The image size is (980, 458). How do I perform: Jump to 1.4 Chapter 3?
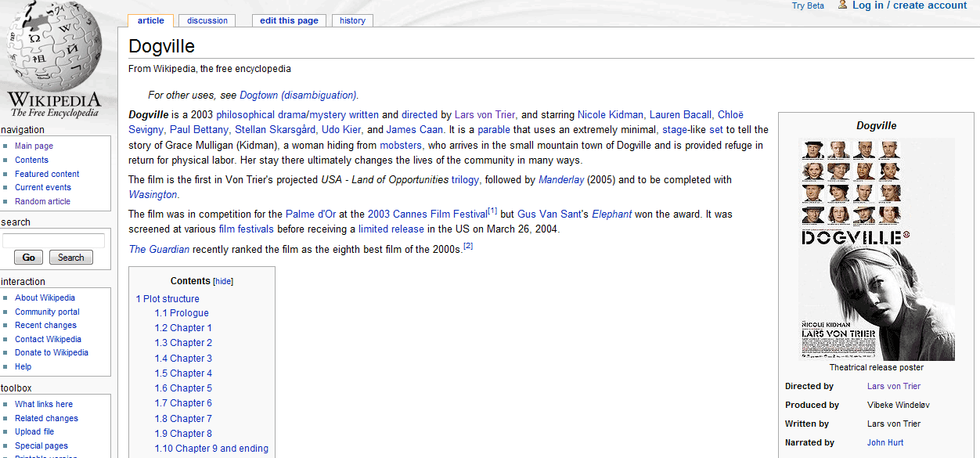(183, 359)
